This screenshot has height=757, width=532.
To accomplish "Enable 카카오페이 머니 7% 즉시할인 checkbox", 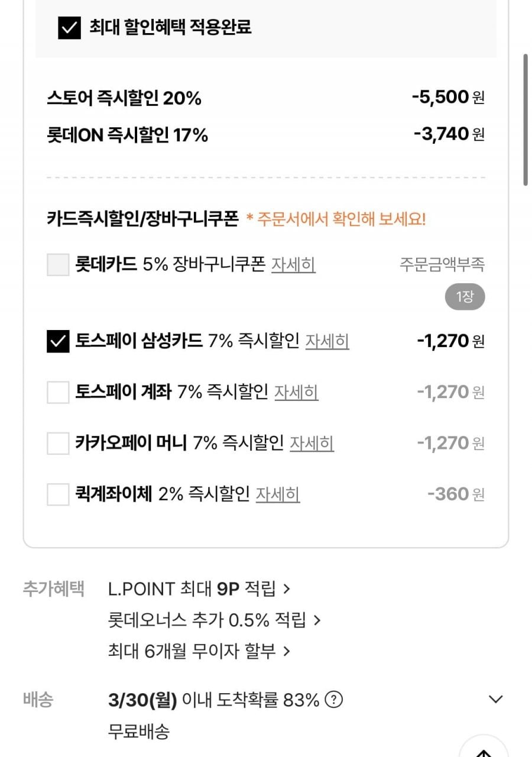I will pyautogui.click(x=58, y=443).
